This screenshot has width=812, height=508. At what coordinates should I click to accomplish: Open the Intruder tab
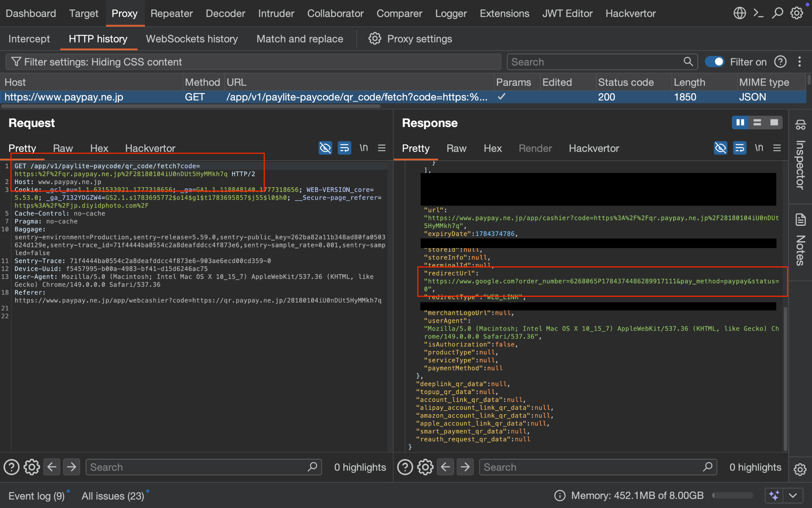pos(276,13)
